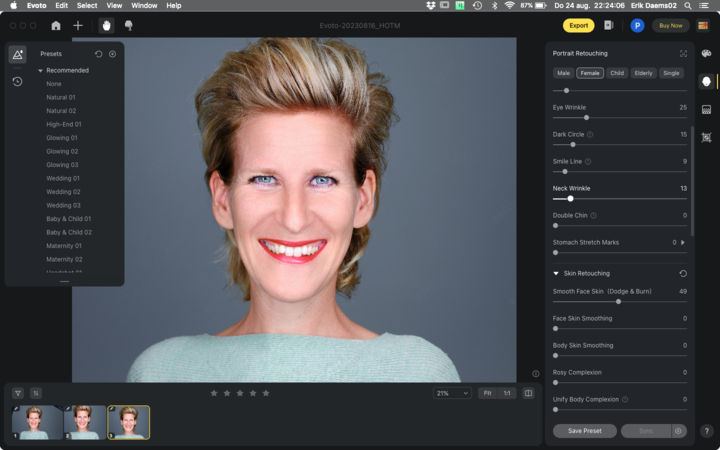Screen dimensions: 720x450
Task: Select the Male portrait option
Action: click(564, 73)
